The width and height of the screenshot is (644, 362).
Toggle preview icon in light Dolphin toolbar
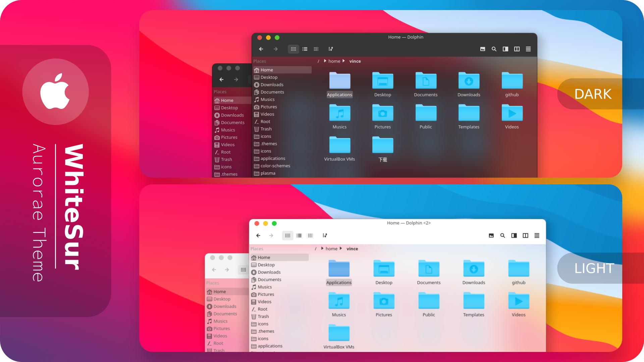pos(491,235)
